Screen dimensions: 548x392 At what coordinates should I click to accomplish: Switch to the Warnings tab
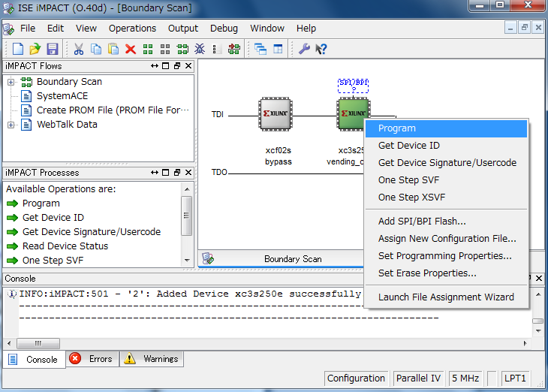152,359
